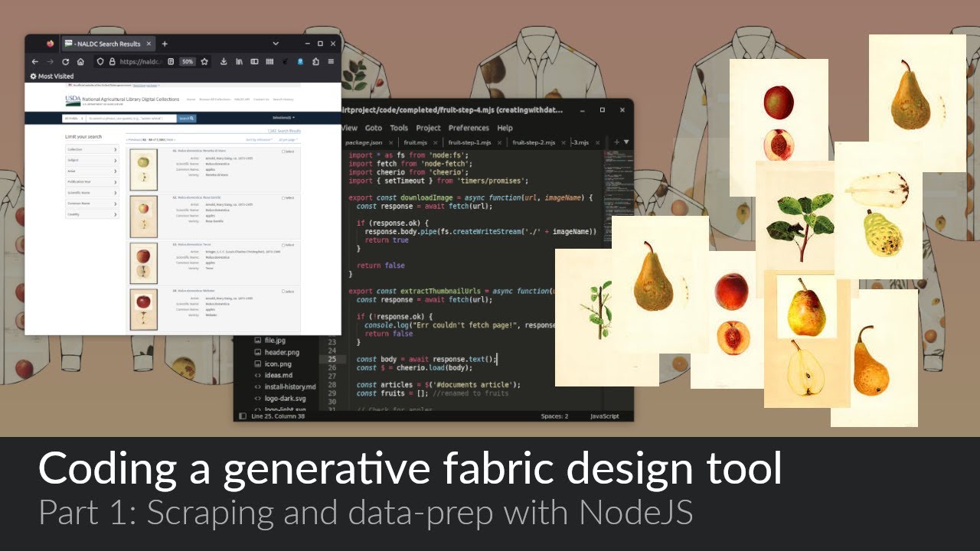This screenshot has height=551, width=980.
Task: Open the Selections dropdown
Action: (283, 118)
